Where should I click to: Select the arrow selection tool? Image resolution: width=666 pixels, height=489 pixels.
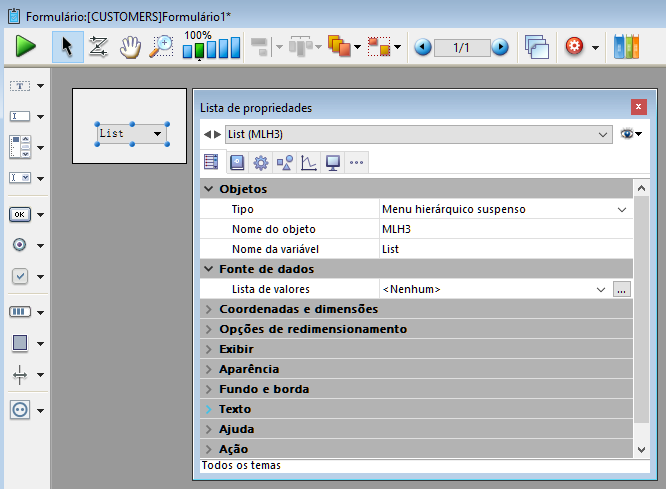coord(67,46)
